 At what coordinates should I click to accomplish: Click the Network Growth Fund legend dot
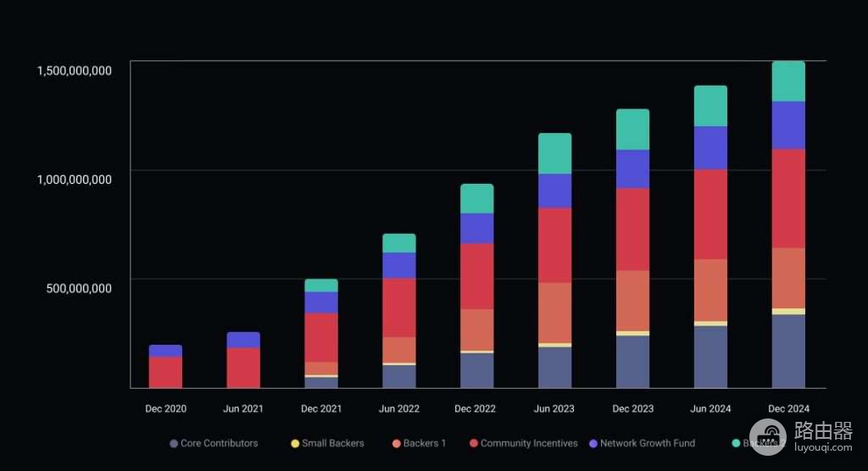[x=593, y=443]
